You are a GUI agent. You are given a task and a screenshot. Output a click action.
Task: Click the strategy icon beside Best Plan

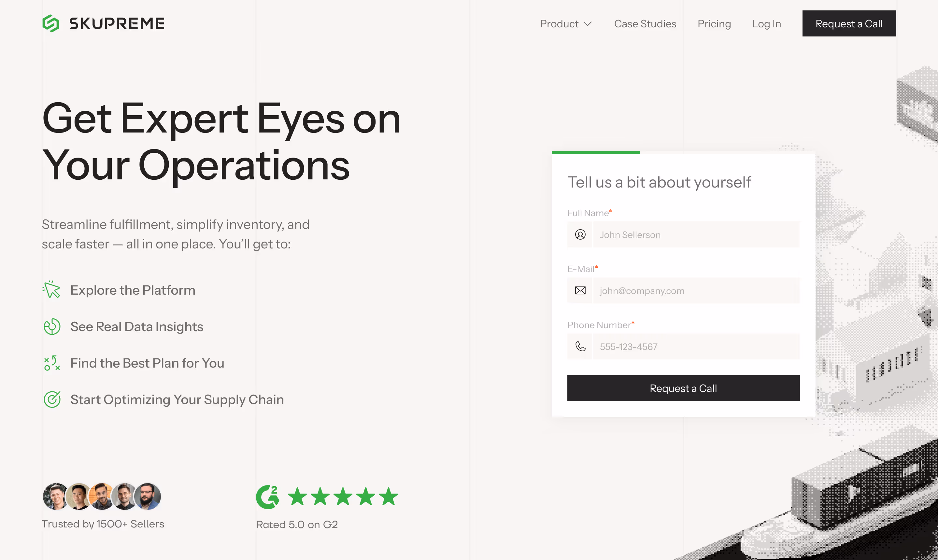pyautogui.click(x=52, y=363)
